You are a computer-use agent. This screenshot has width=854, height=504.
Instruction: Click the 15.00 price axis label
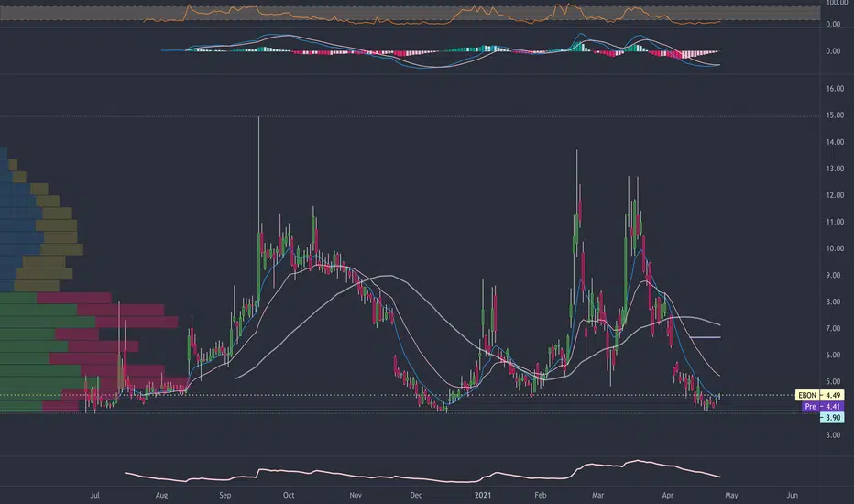pyautogui.click(x=835, y=115)
